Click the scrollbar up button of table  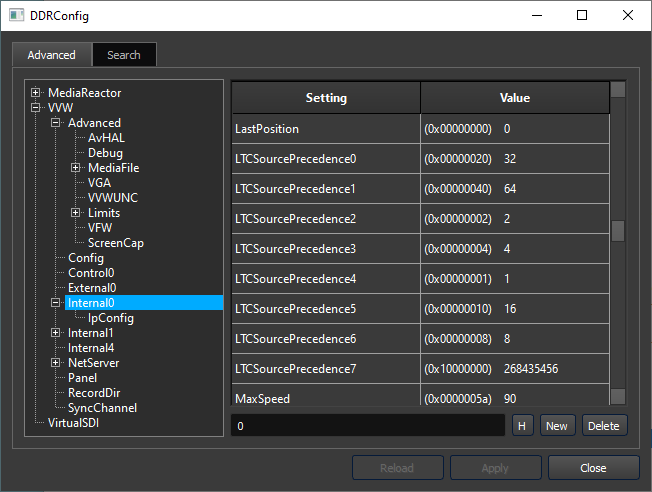618,89
